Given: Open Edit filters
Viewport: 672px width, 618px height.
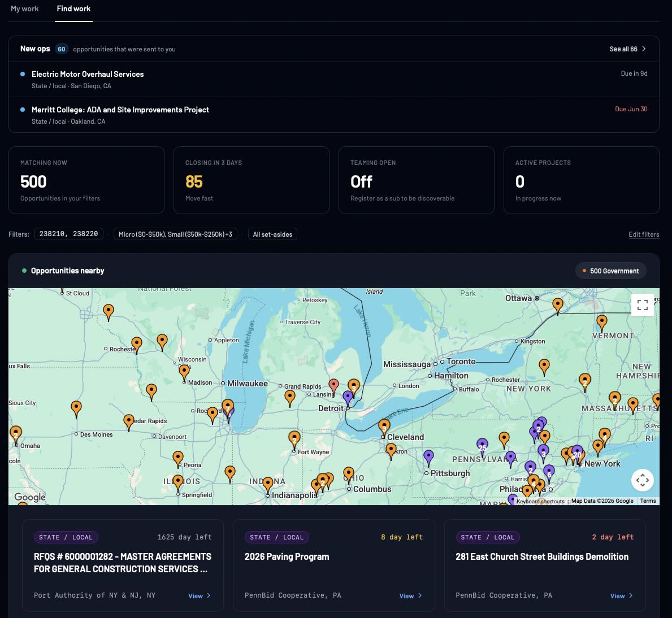Looking at the screenshot, I should point(644,234).
